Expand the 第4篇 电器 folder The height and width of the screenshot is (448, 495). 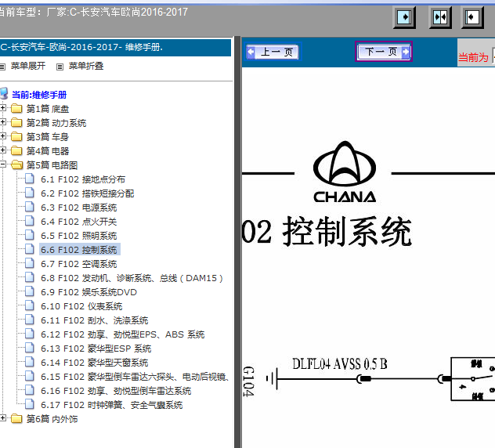click(x=3, y=150)
